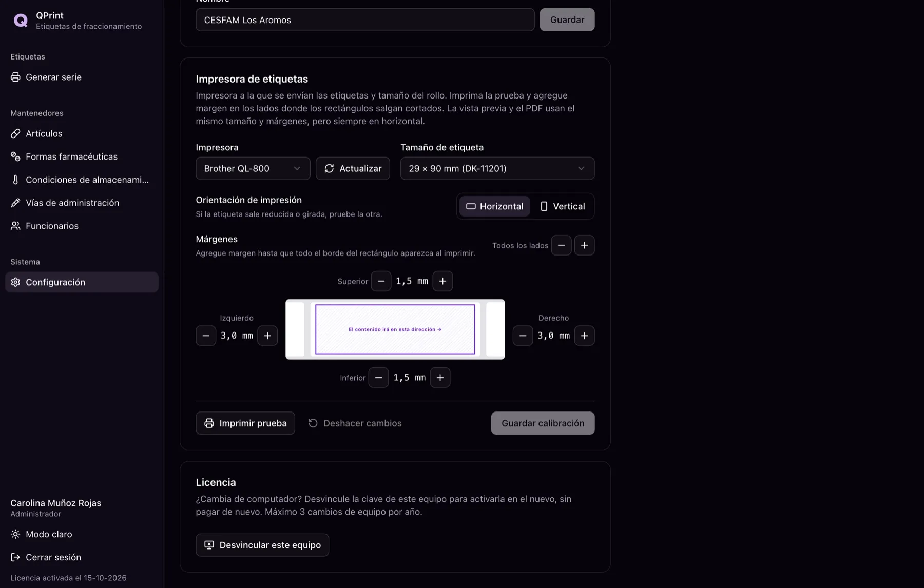
Task: Select Configuración in sidebar
Action: (x=82, y=282)
